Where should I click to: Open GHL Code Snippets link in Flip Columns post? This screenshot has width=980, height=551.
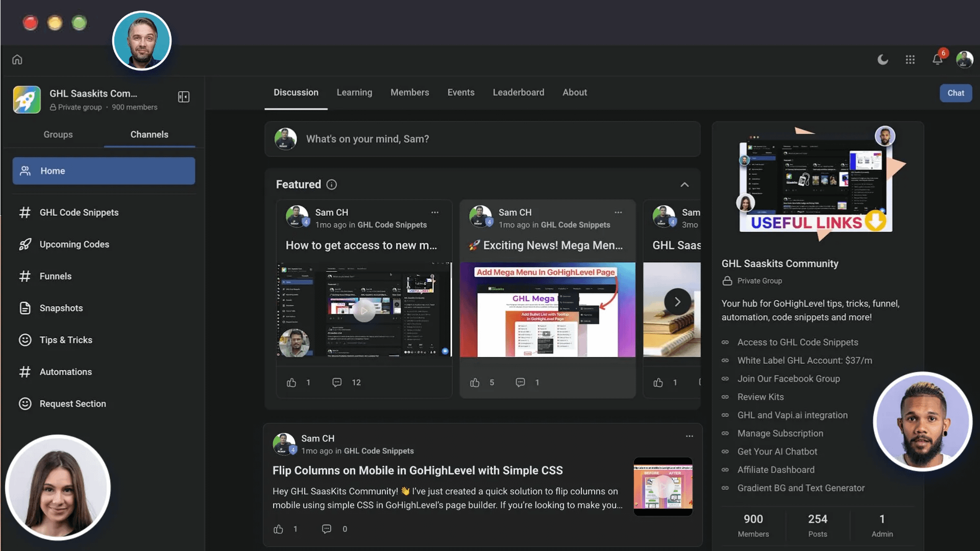pyautogui.click(x=379, y=452)
